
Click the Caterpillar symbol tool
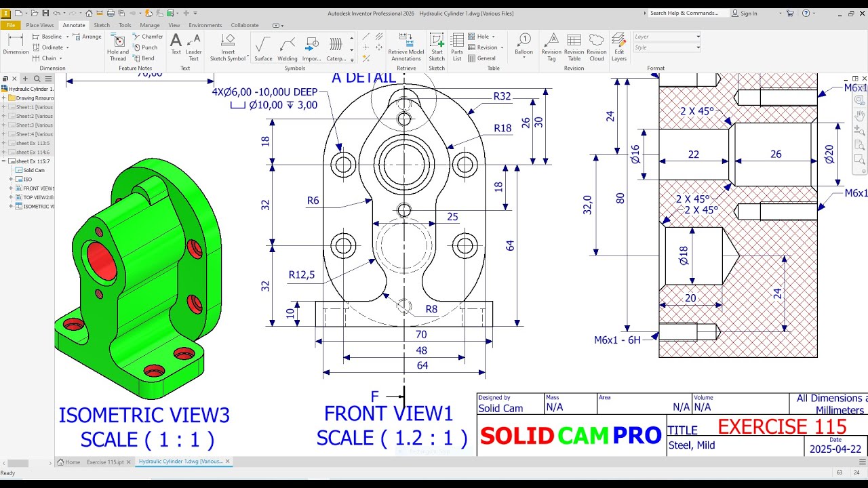click(336, 48)
